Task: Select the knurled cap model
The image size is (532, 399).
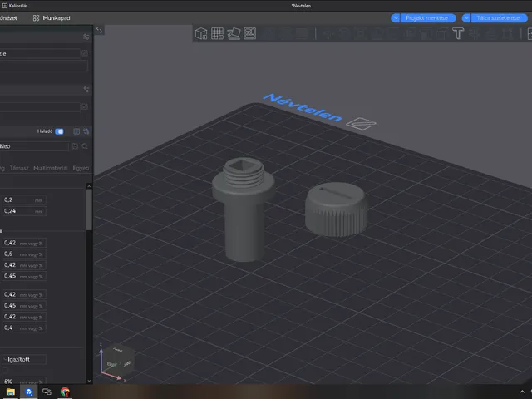Action: click(336, 209)
